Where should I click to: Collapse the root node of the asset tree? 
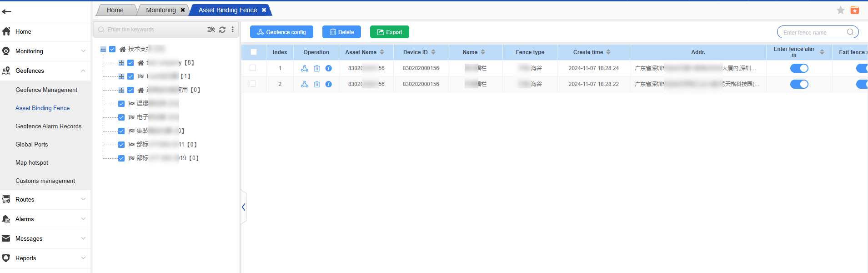pos(103,49)
